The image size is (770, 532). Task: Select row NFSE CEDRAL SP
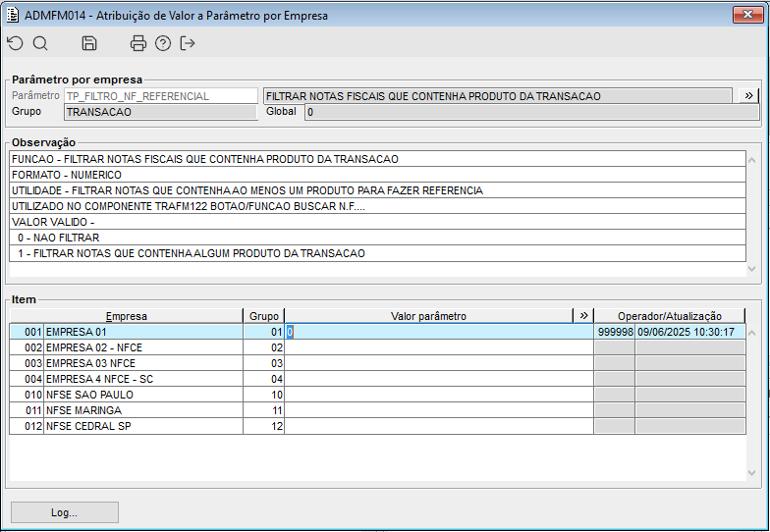pyautogui.click(x=377, y=426)
